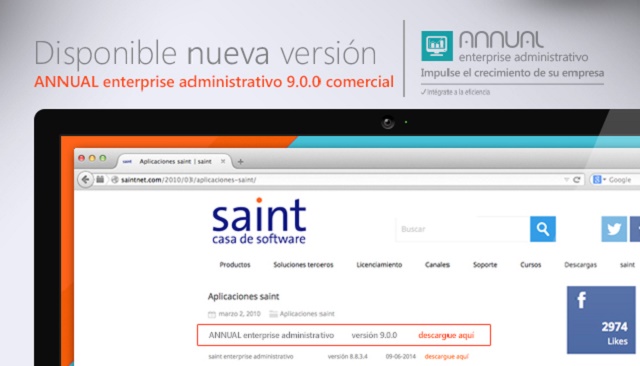The height and width of the screenshot is (366, 640).
Task: Open the Aplicaciones saint category link
Action: (x=307, y=313)
